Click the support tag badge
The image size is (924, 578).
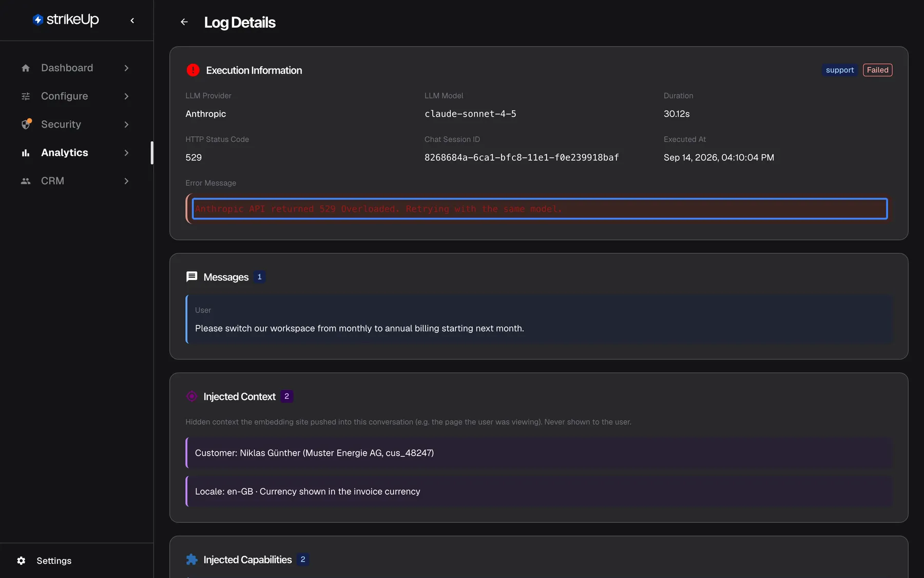click(840, 70)
